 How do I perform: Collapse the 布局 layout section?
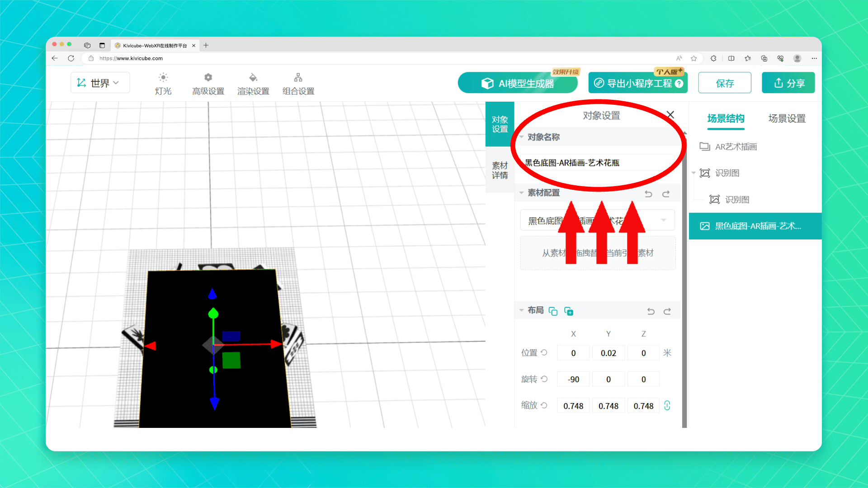tap(522, 310)
